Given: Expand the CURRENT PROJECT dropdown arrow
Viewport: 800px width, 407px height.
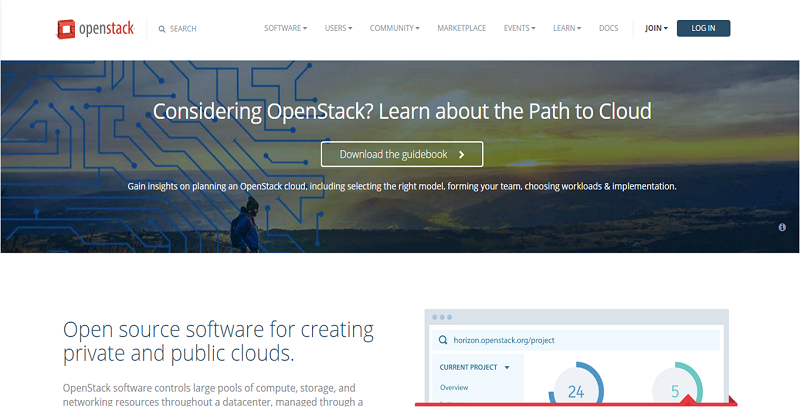Looking at the screenshot, I should (507, 367).
